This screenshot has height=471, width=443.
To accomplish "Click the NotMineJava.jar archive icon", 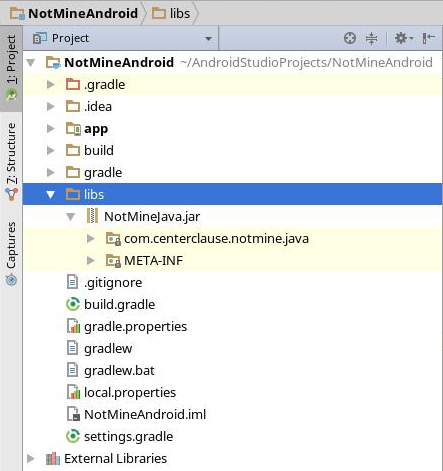I will (92, 216).
